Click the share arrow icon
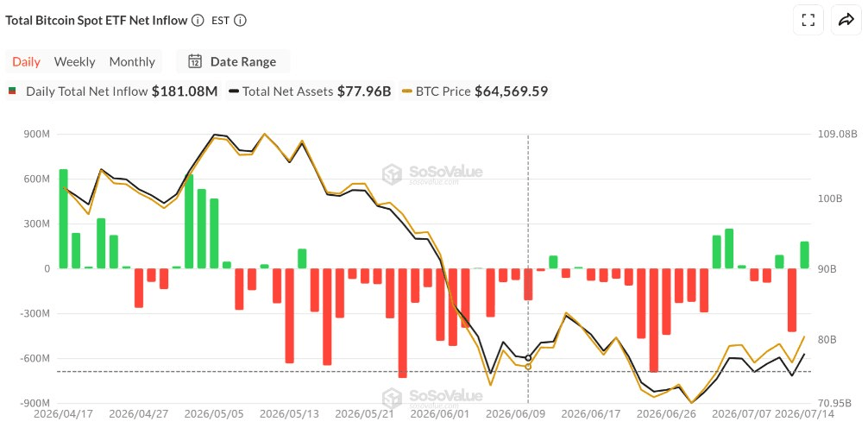The height and width of the screenshot is (434, 868). (846, 21)
